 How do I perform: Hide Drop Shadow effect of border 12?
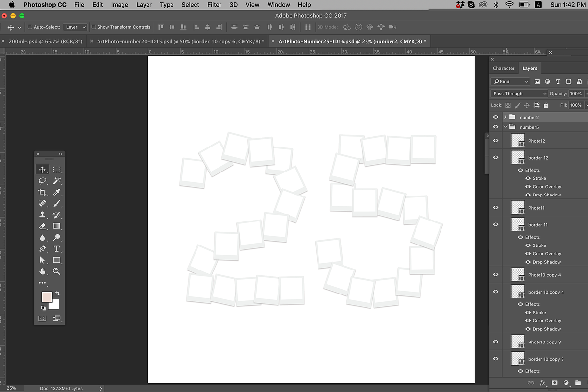point(527,195)
